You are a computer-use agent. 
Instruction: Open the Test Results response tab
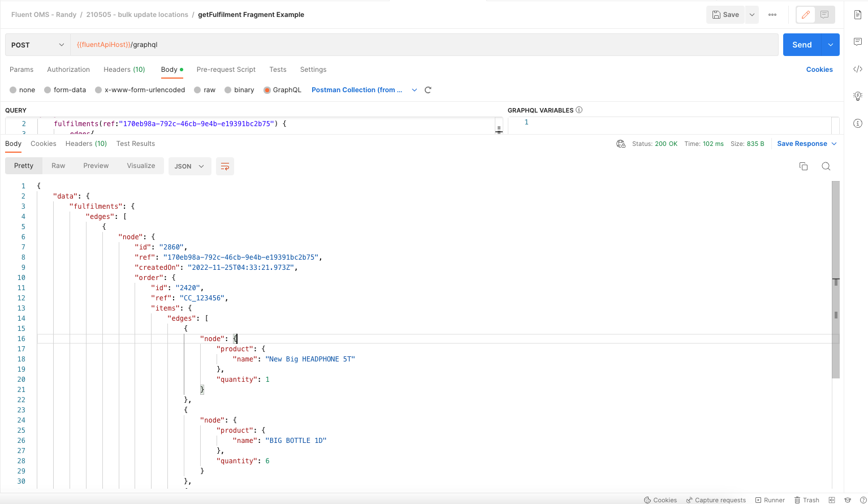135,144
